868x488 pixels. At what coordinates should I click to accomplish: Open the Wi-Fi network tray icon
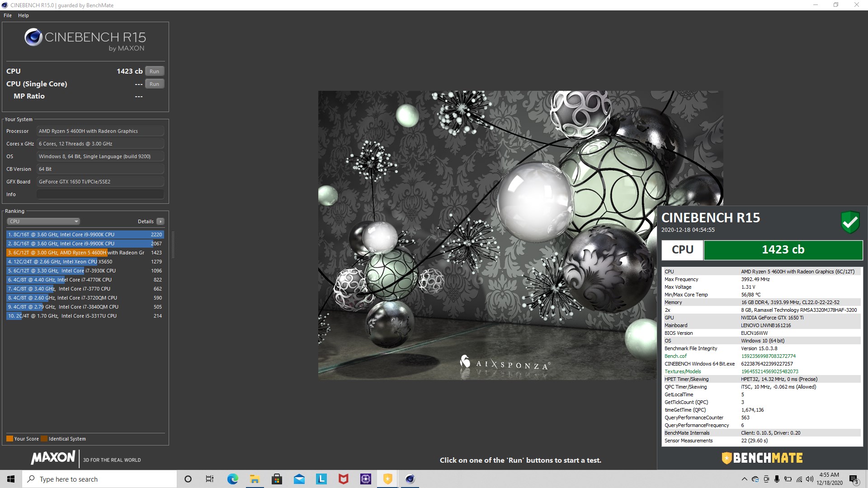[x=799, y=479]
